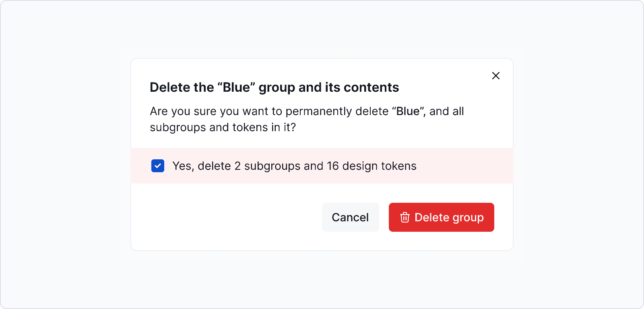Close the delete group dialog
Image resolution: width=644 pixels, height=309 pixels.
click(496, 76)
